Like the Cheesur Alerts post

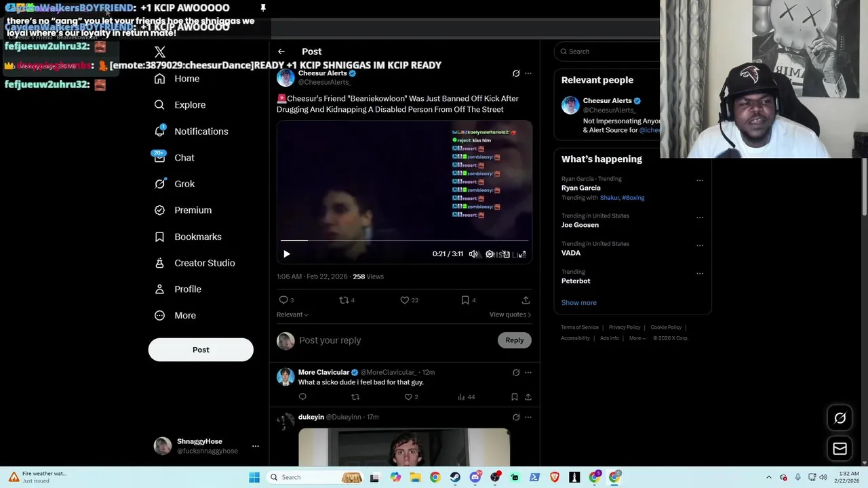coord(405,300)
